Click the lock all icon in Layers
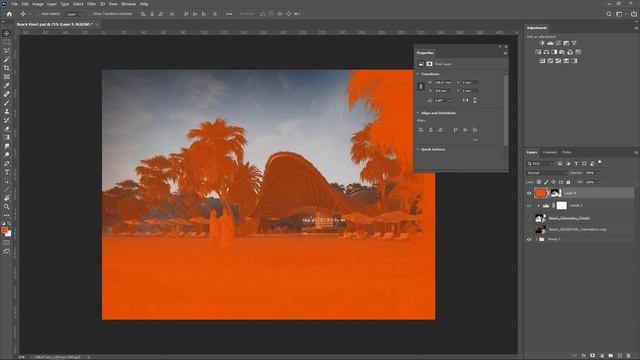 [568, 182]
